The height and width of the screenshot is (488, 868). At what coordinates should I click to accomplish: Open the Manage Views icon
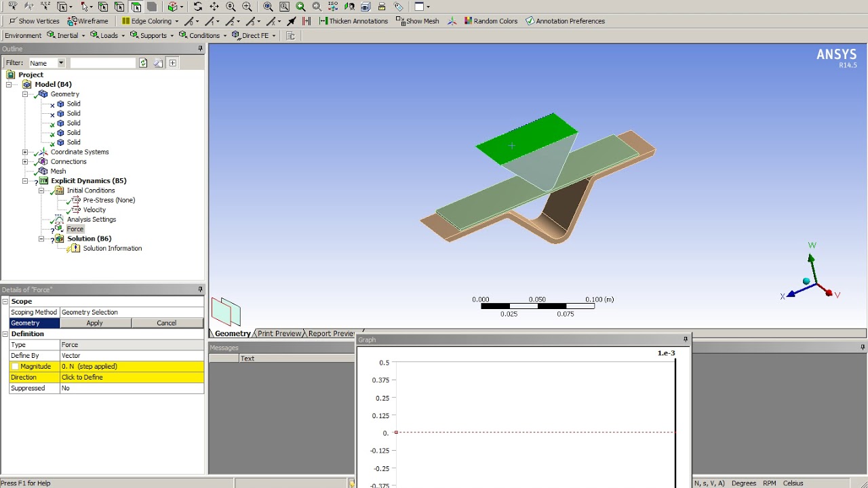366,6
